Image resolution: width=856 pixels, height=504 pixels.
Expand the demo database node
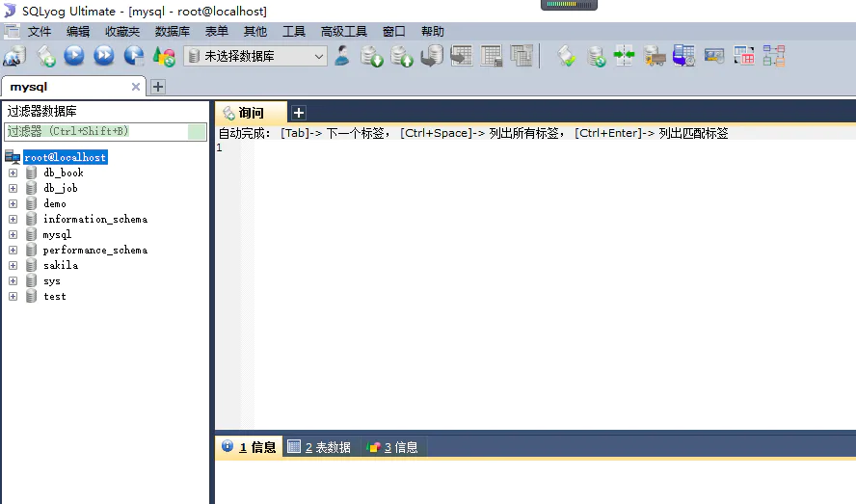(x=13, y=203)
